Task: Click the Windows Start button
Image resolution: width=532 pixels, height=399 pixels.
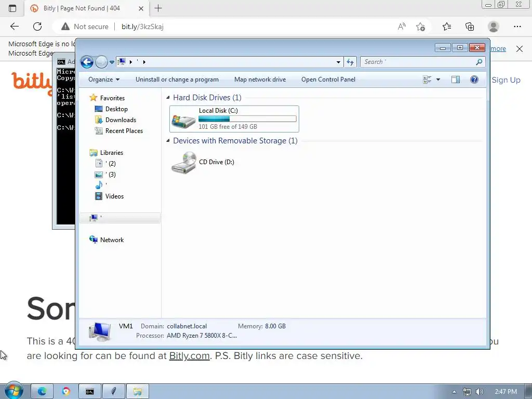Action: pyautogui.click(x=14, y=391)
